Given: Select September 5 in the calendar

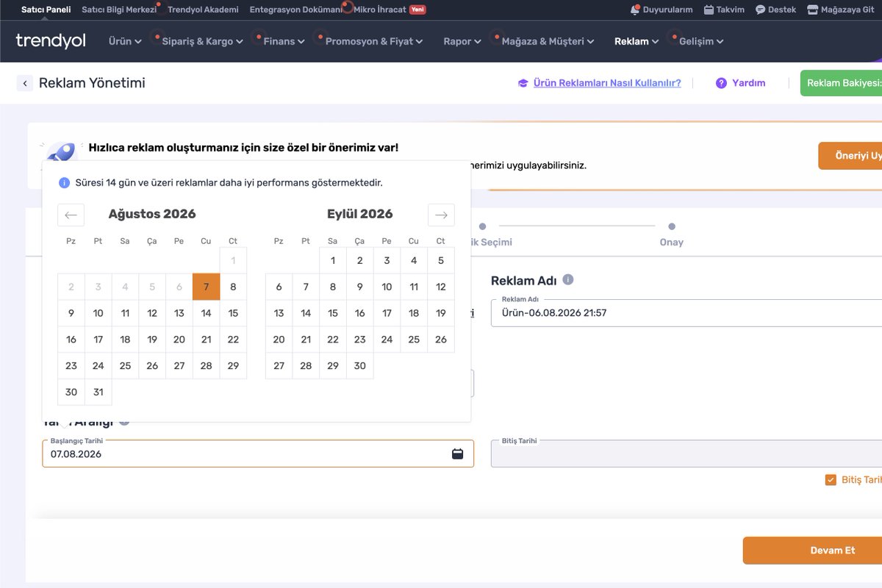Looking at the screenshot, I should click(441, 260).
